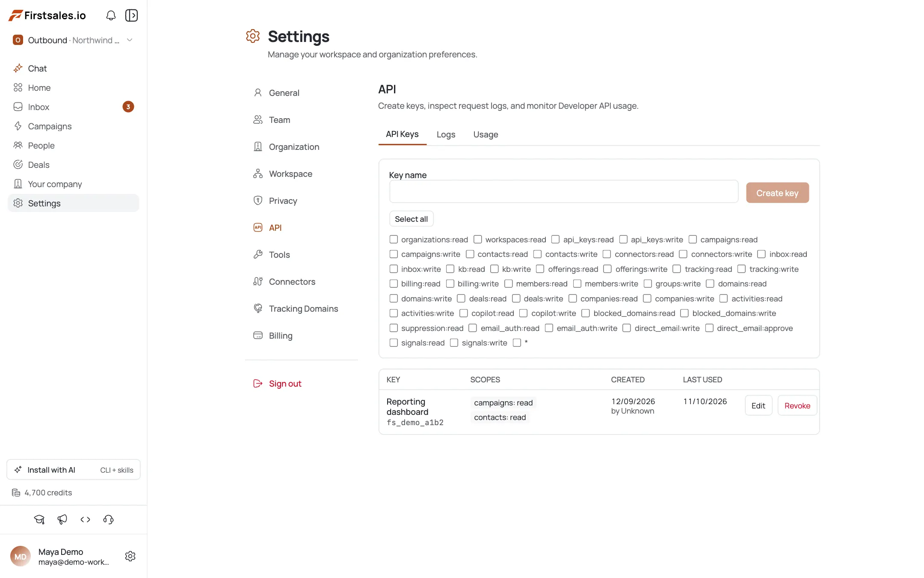The height and width of the screenshot is (578, 924).
Task: Edit the Reporting dashboard key
Action: 758,405
